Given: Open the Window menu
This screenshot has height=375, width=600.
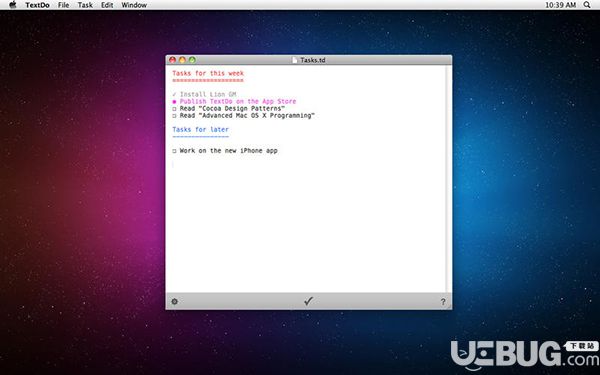Looking at the screenshot, I should (134, 5).
